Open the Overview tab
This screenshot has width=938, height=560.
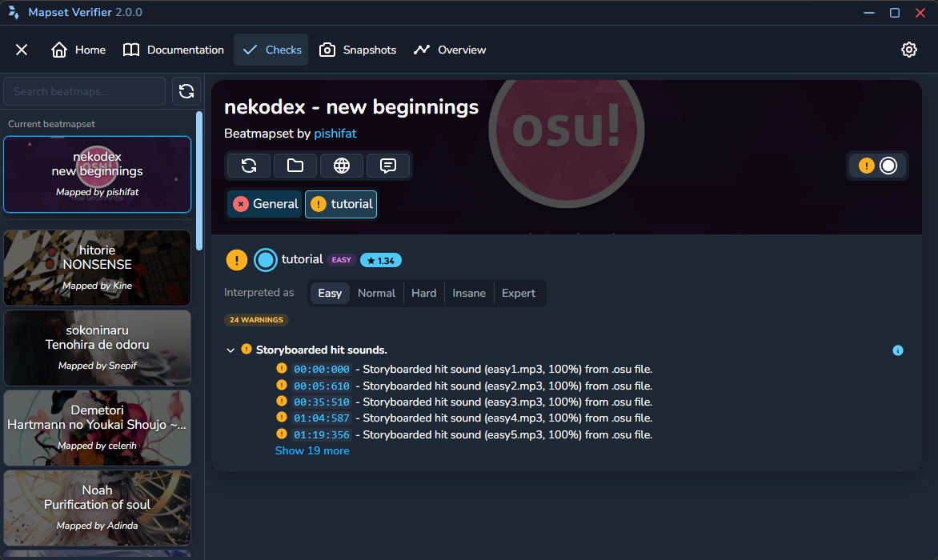450,50
